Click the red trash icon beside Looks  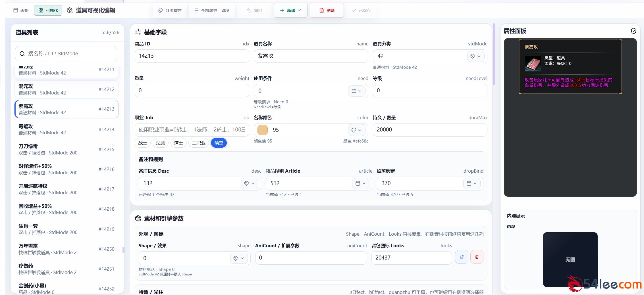477,257
